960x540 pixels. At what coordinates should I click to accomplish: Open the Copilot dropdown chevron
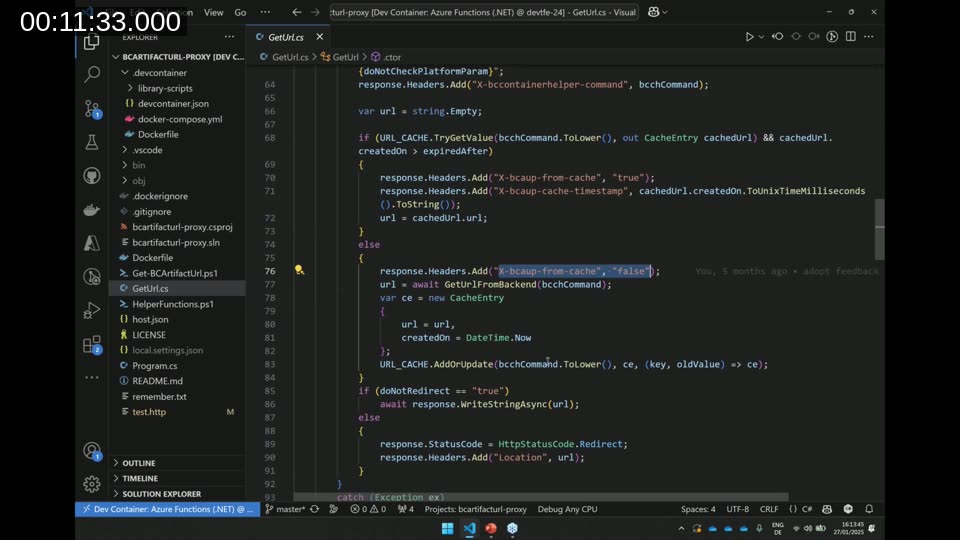[x=665, y=12]
